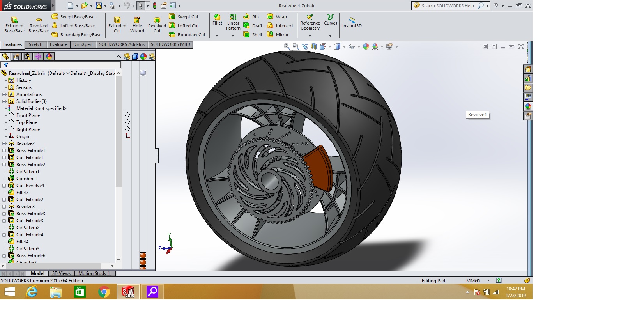Click the Edit Appearance color ball
The image size is (644, 333).
point(366,46)
